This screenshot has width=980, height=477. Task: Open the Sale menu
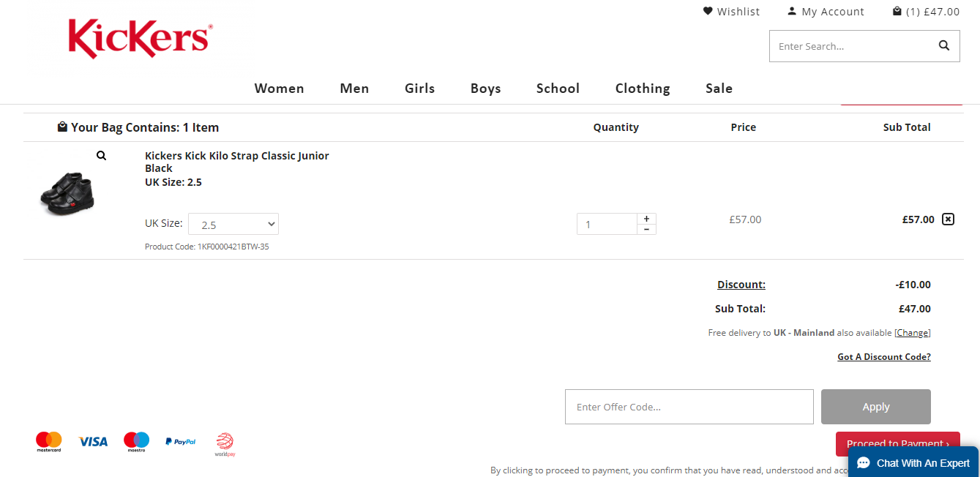coord(719,89)
